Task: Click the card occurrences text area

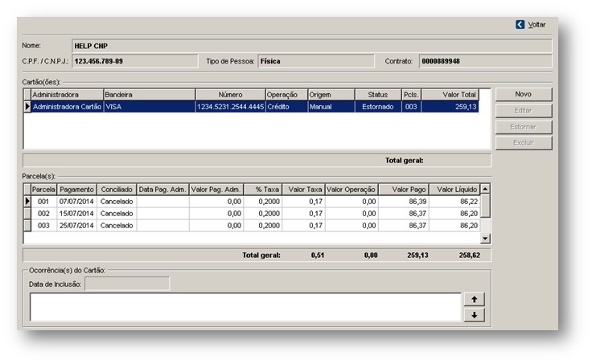Action: (x=245, y=307)
